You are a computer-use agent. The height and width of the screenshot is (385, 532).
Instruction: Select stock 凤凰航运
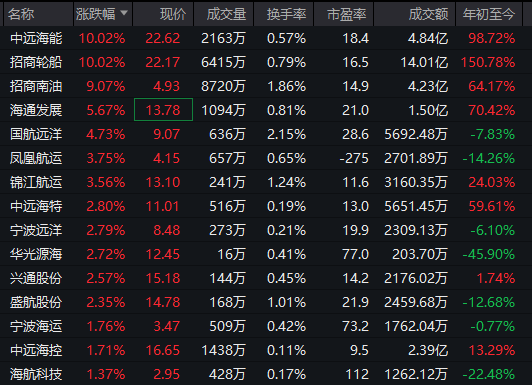coord(36,158)
